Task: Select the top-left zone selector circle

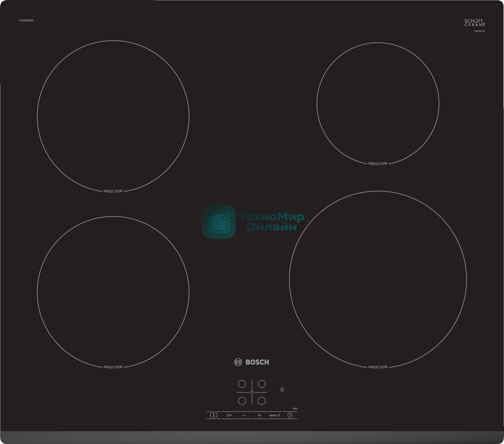Action: tap(242, 384)
